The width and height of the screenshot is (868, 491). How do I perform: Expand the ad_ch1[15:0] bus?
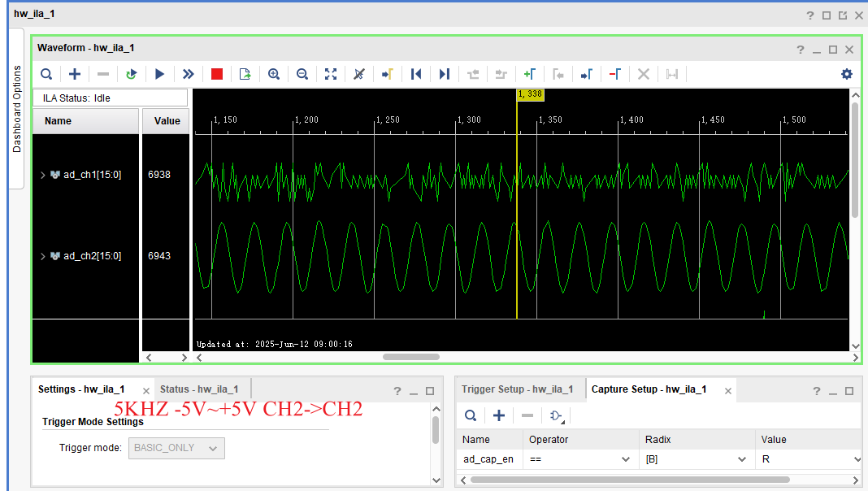click(x=42, y=175)
